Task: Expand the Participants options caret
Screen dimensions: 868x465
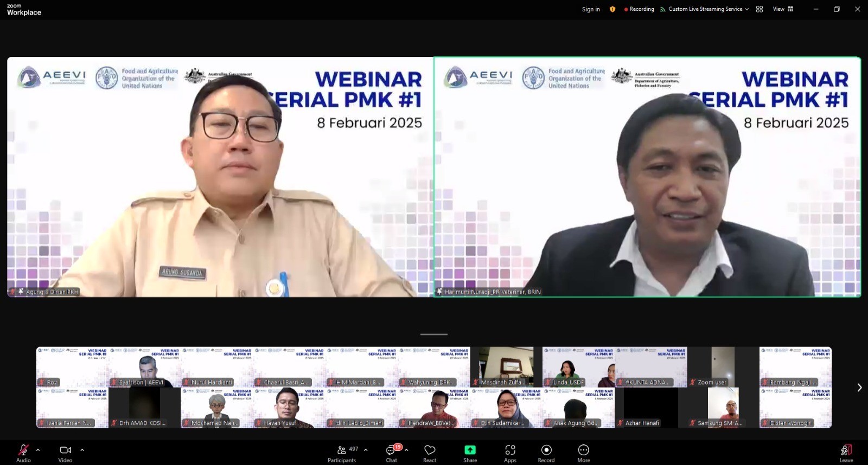Action: pyautogui.click(x=366, y=450)
